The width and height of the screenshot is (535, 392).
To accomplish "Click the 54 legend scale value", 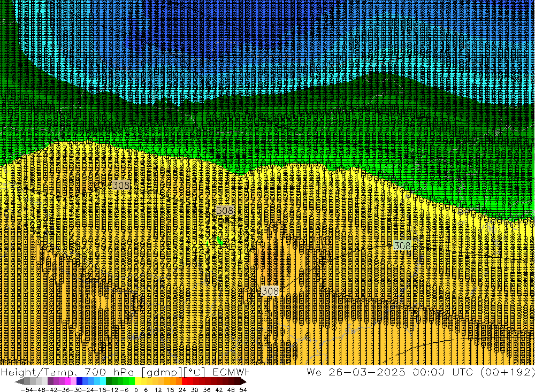I will 243,390.
